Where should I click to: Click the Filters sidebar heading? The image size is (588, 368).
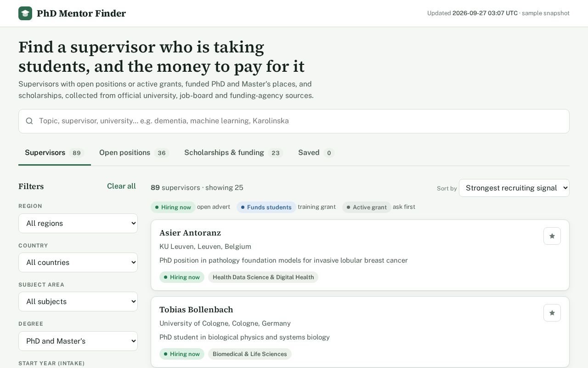(31, 186)
